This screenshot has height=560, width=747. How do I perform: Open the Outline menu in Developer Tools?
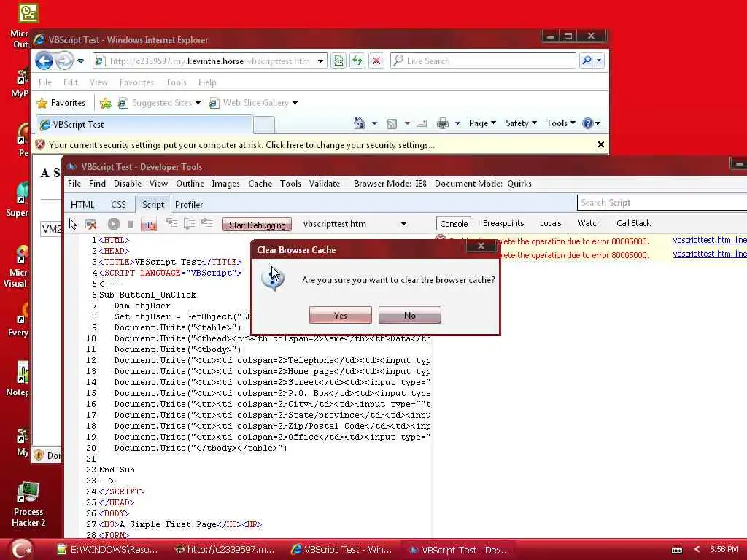190,184
